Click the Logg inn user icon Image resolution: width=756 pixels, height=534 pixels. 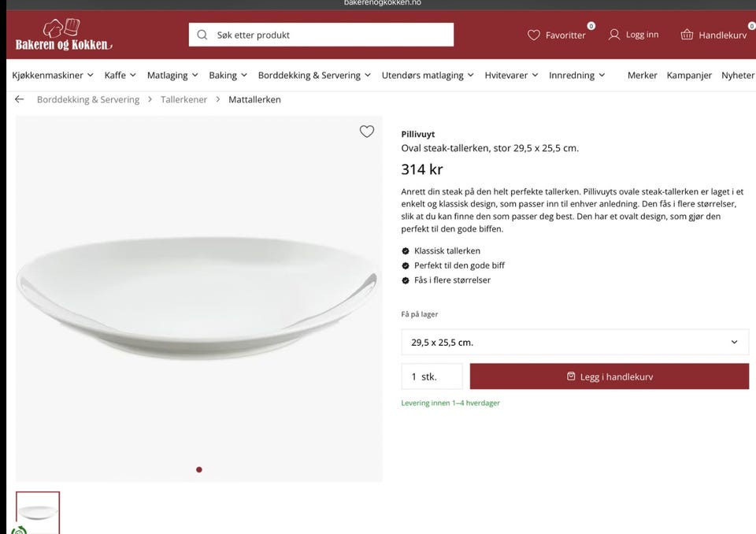click(x=614, y=35)
